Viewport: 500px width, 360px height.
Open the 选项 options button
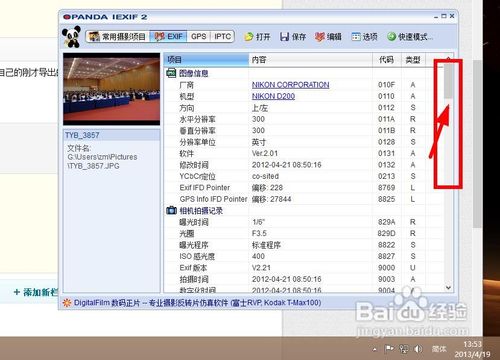(364, 37)
